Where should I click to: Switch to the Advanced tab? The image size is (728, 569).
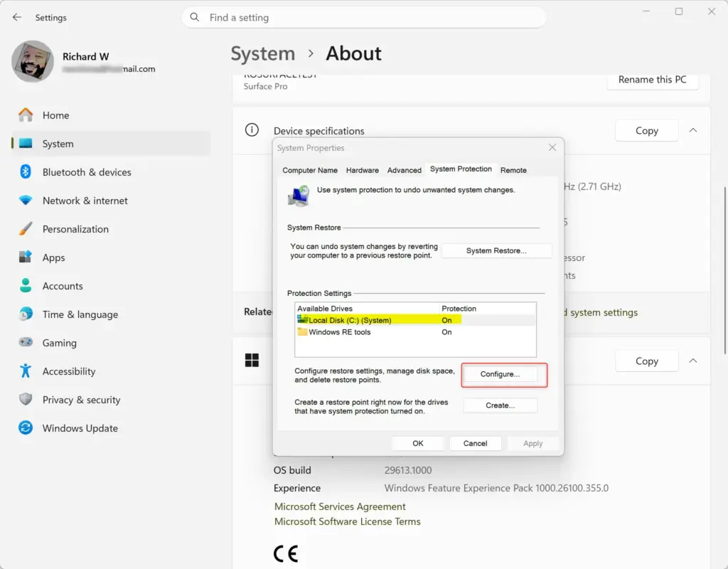[405, 171]
